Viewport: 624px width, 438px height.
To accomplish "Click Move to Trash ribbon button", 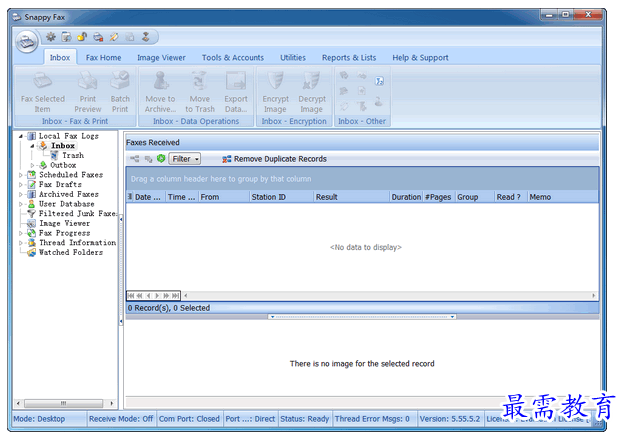I will pyautogui.click(x=200, y=92).
